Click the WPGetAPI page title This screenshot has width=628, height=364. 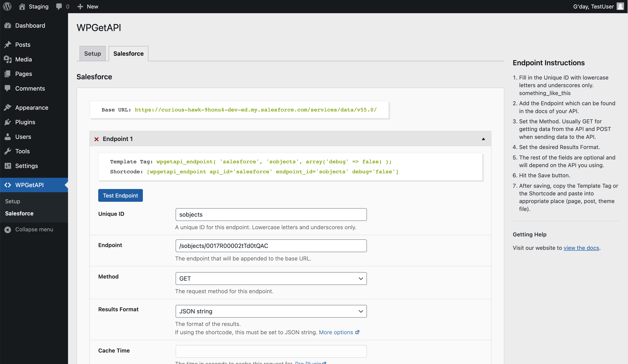(99, 28)
